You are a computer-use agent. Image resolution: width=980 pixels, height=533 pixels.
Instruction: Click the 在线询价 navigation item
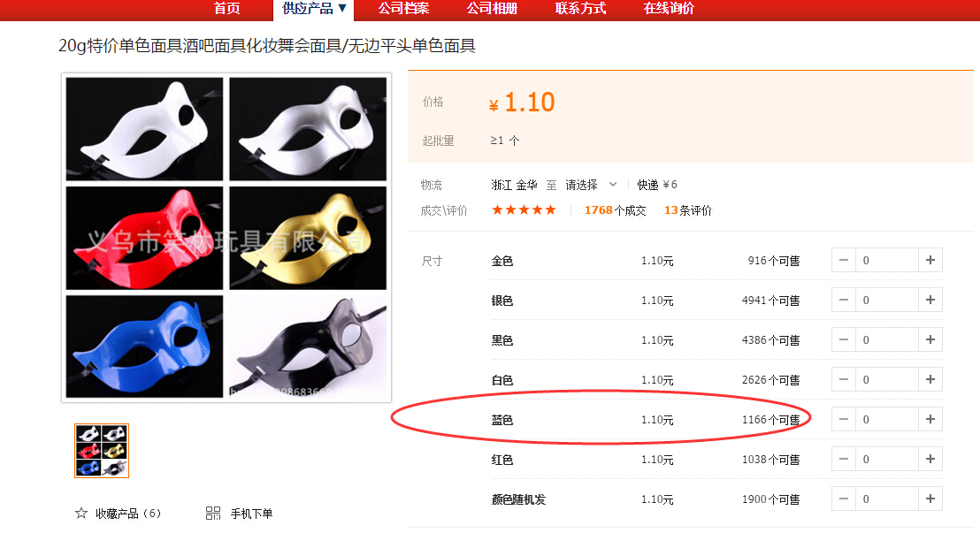[x=669, y=9]
